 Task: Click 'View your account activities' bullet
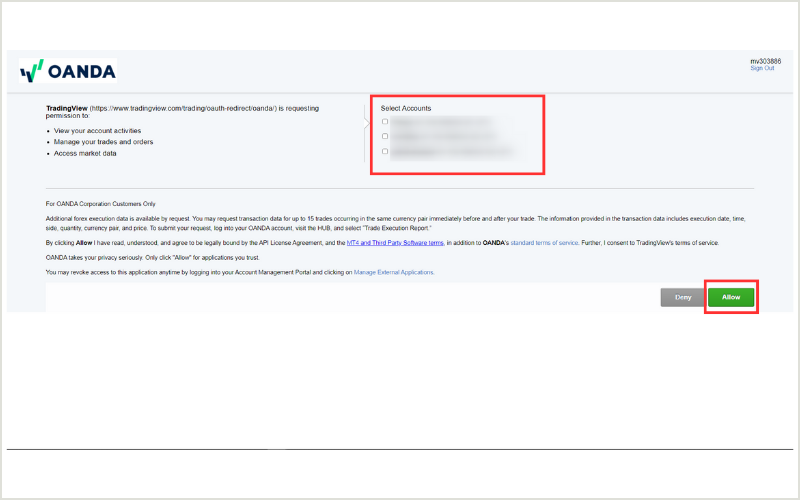[97, 131]
